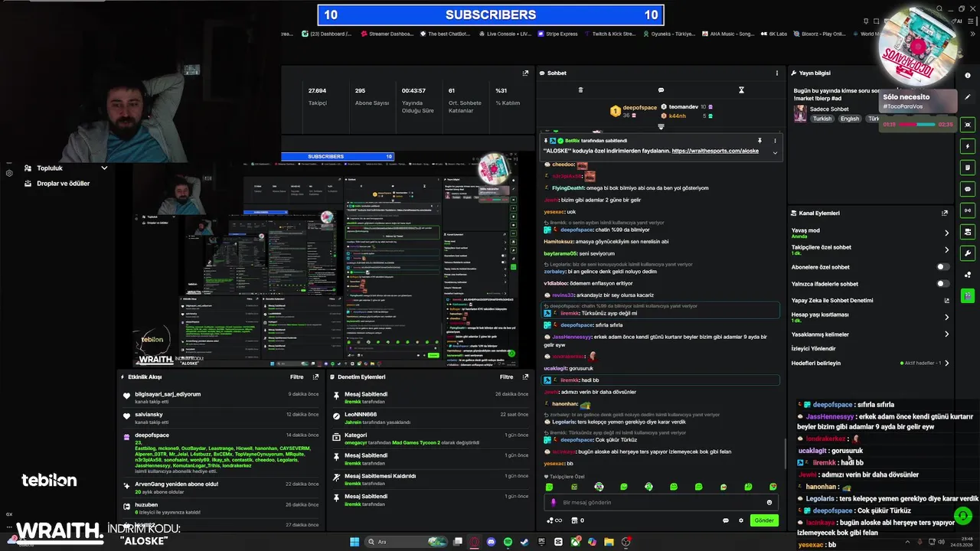Pop out the stats panel

click(x=525, y=73)
